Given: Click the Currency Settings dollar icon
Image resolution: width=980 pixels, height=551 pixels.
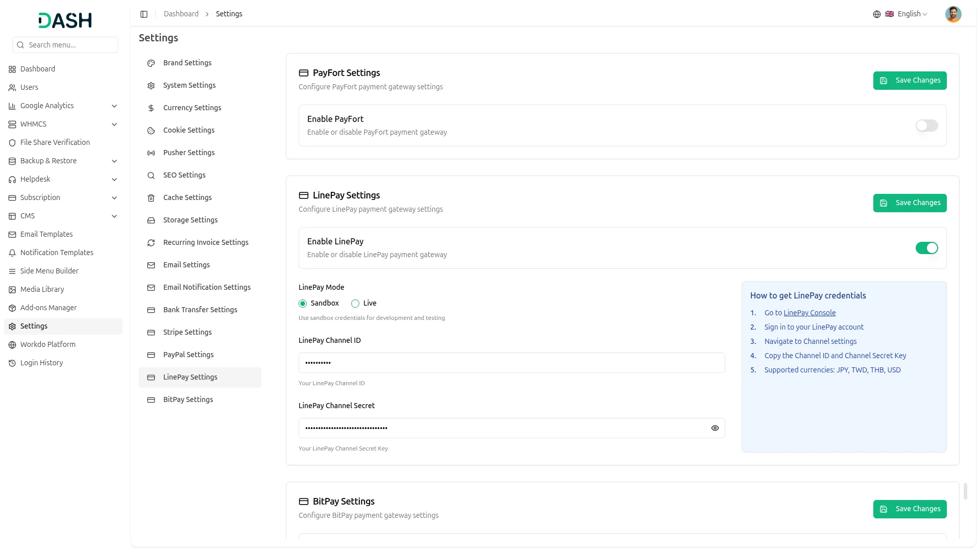Looking at the screenshot, I should click(x=151, y=108).
